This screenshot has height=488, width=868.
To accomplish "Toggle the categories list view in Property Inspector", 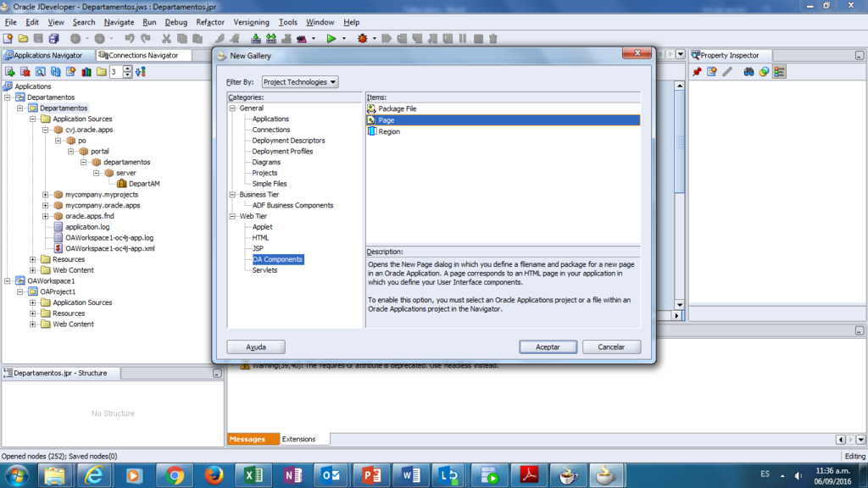I will [x=779, y=72].
